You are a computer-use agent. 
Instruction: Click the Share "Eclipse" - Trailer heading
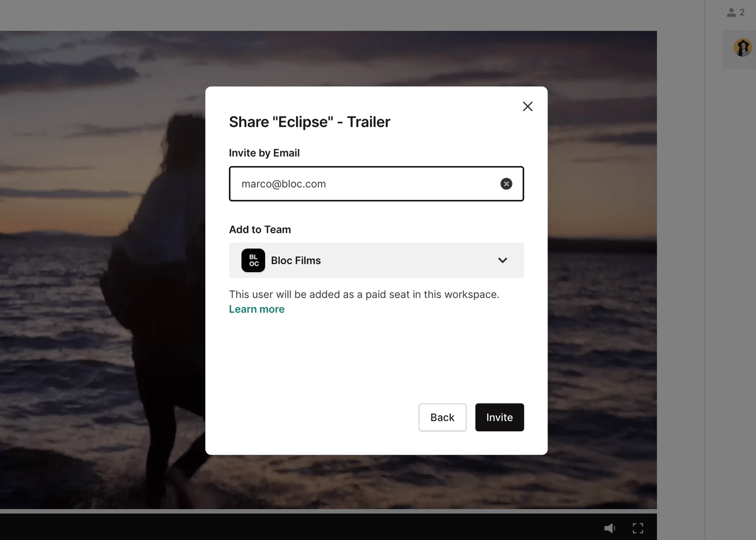tap(309, 122)
